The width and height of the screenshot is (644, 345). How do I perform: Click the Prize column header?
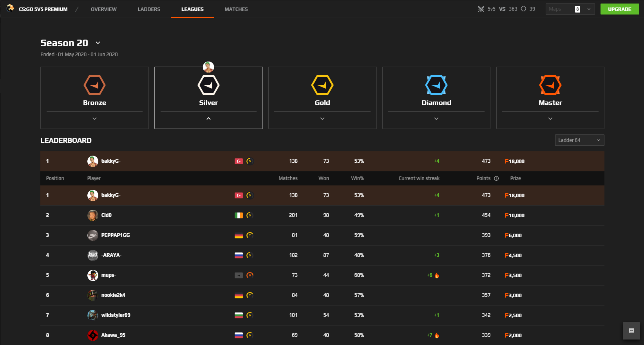(x=516, y=178)
